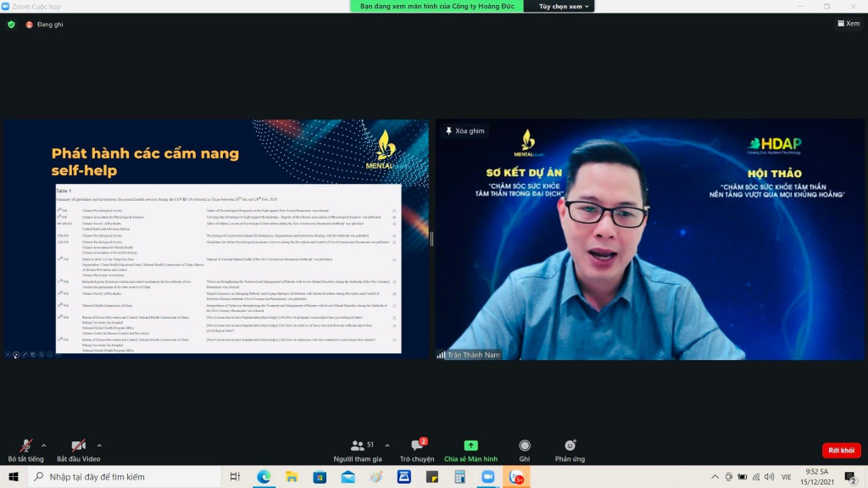
Task: Click the Đang ghi recording indicator
Action: coord(44,25)
